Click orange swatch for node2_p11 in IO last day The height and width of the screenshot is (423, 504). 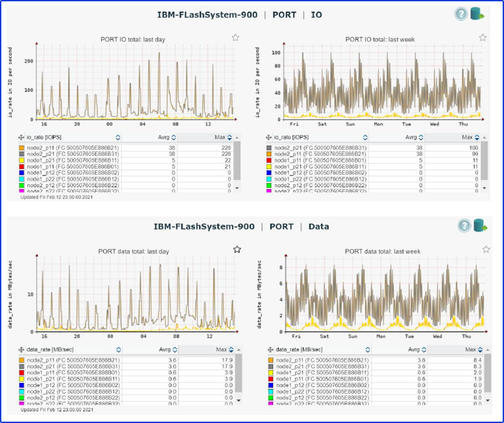click(x=22, y=148)
